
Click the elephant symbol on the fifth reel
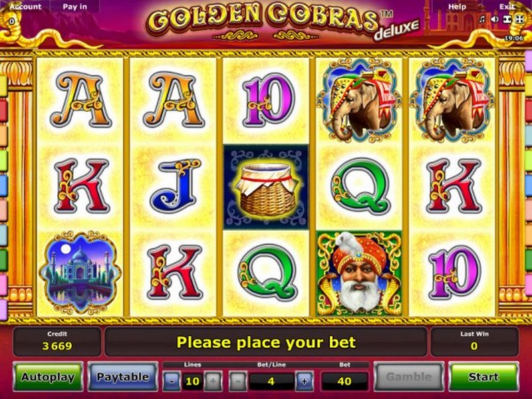click(452, 100)
